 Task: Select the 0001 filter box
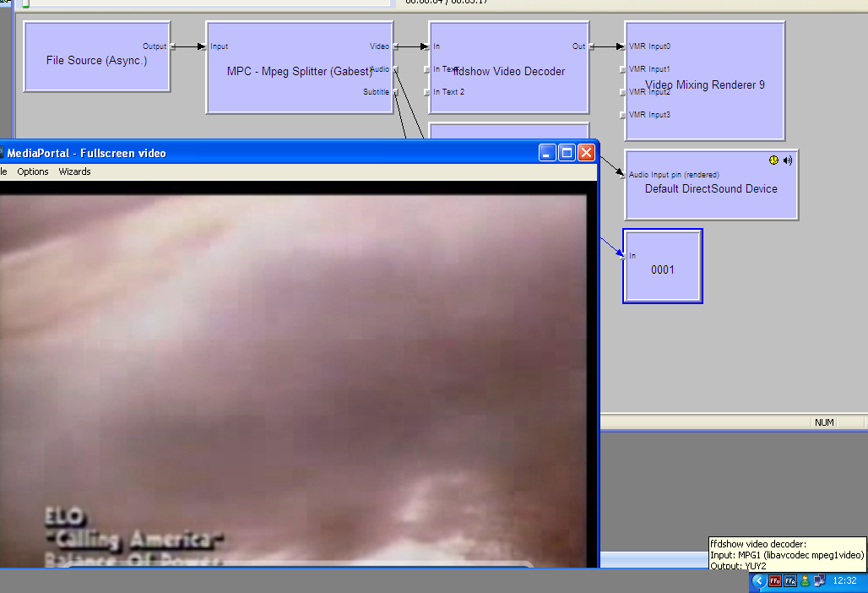coord(663,266)
